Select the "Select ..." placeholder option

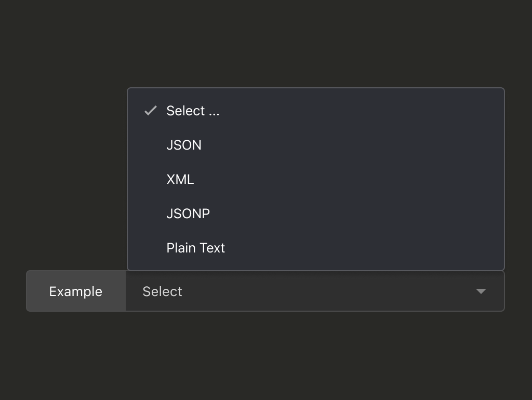[x=193, y=111]
